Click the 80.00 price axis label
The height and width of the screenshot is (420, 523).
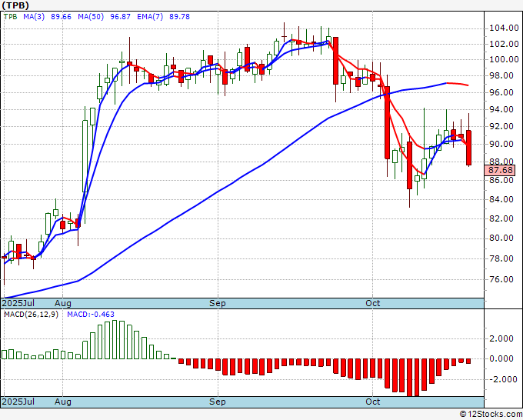coord(501,238)
